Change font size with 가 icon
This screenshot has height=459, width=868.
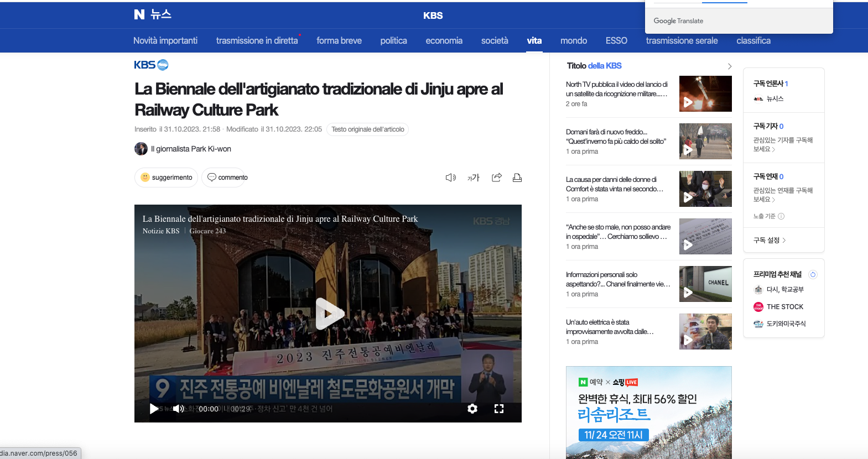(474, 178)
